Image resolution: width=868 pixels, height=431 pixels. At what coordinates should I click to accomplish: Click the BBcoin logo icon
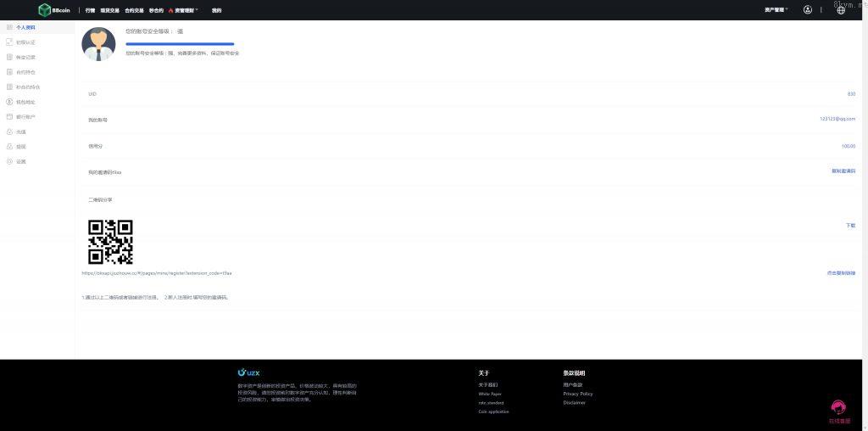click(44, 10)
